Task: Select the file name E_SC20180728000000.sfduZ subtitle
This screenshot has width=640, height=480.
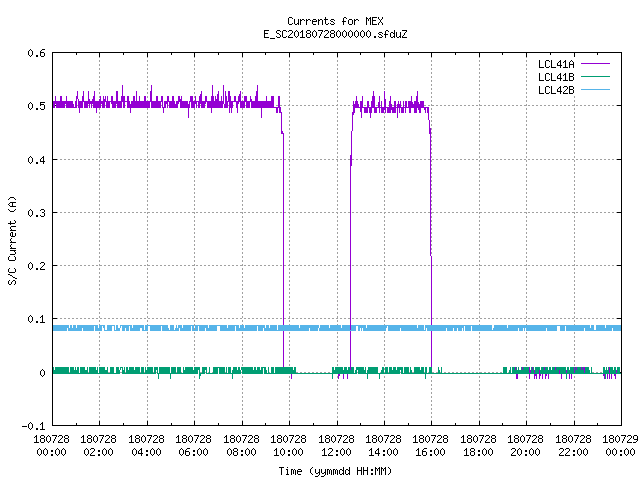Action: [x=335, y=34]
